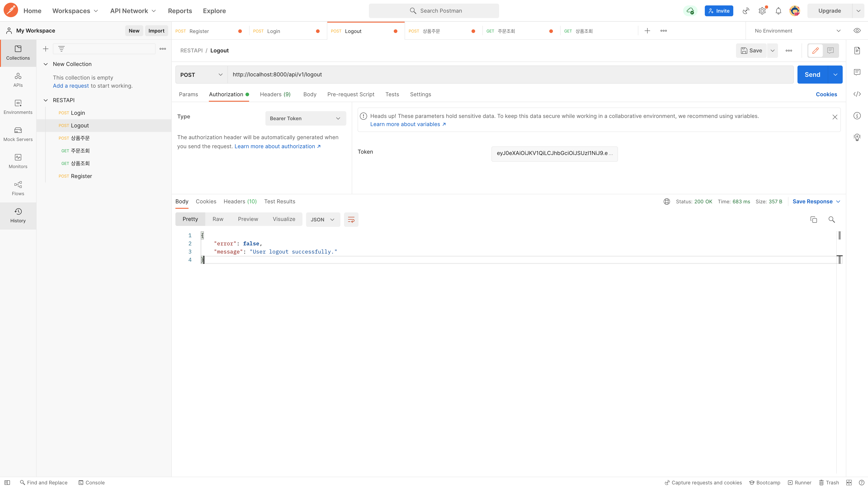Open the Flows sidebar section

click(18, 188)
